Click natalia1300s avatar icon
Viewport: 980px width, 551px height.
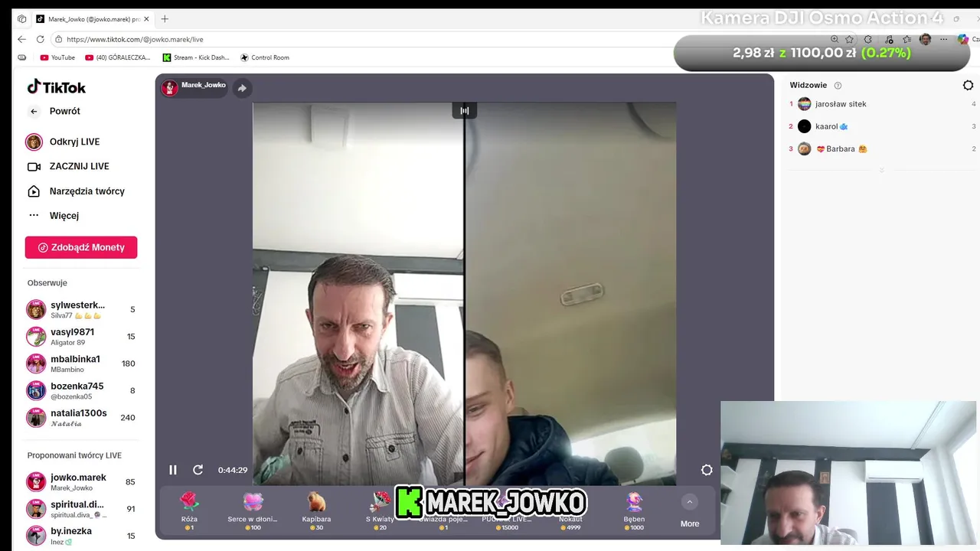coord(36,417)
